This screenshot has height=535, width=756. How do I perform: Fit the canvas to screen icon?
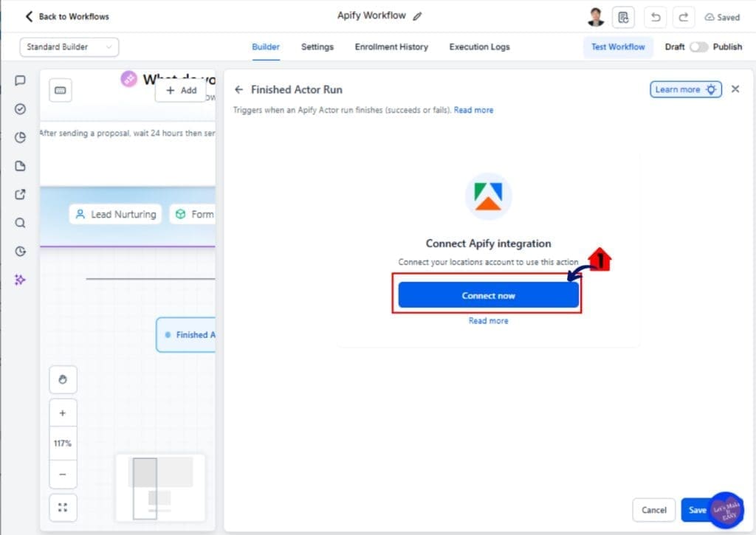click(63, 508)
